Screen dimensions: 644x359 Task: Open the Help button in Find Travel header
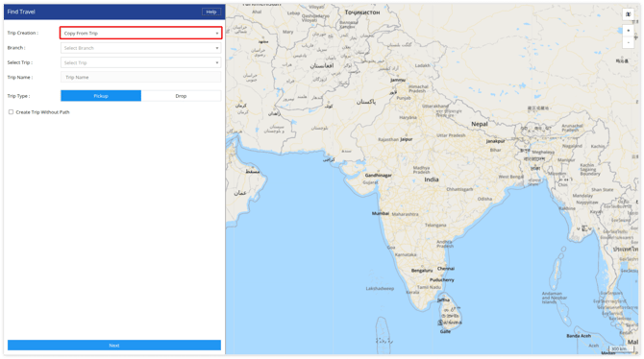(x=211, y=12)
